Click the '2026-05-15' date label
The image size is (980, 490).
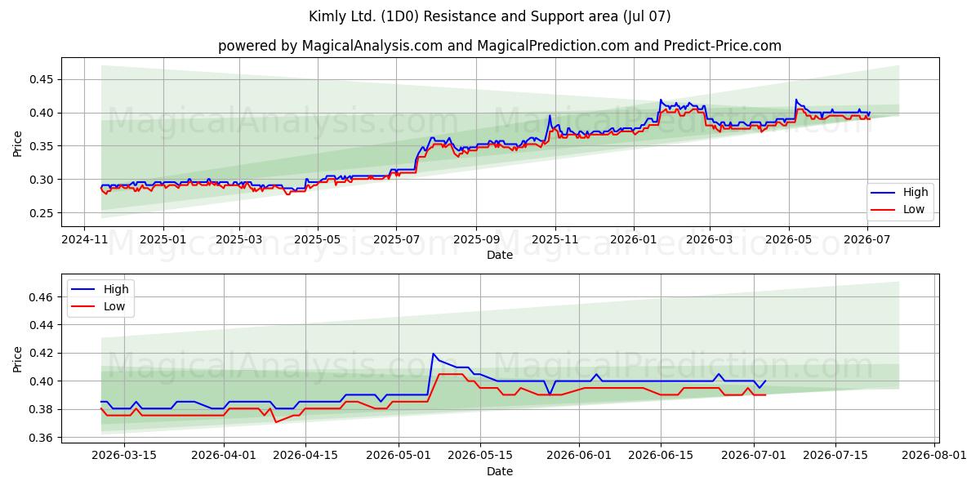click(480, 456)
